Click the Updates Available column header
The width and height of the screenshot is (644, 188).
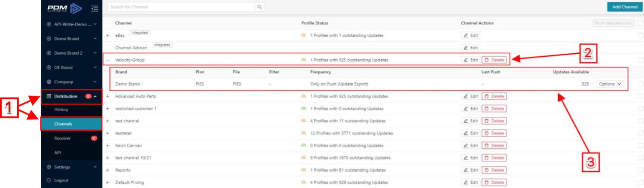point(571,72)
